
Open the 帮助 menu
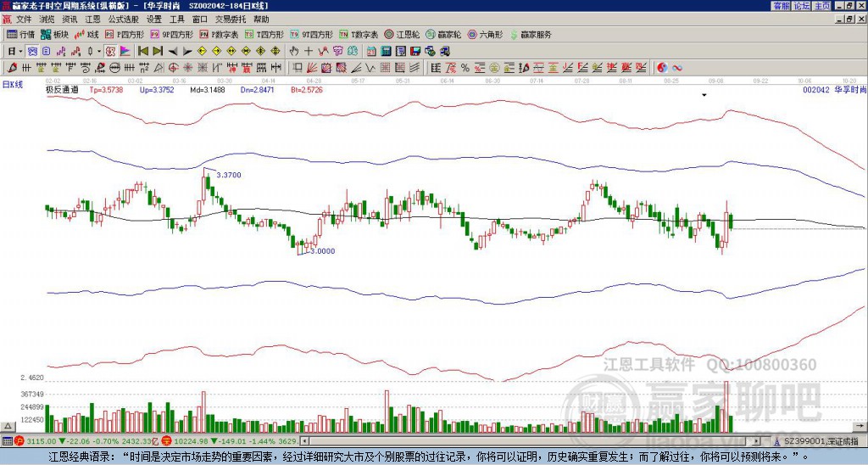261,20
